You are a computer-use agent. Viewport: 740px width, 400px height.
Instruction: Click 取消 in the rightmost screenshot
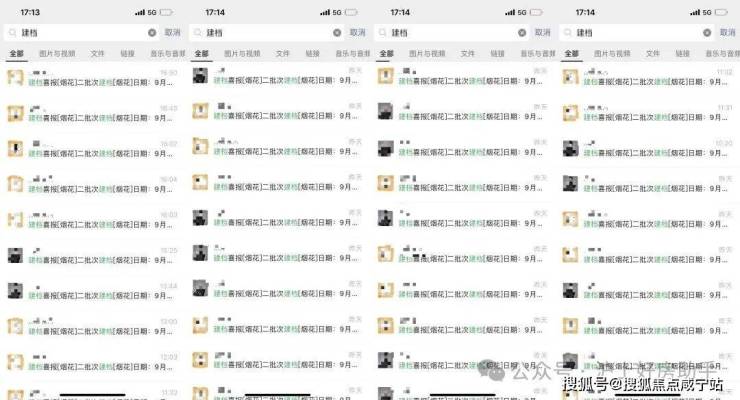click(x=727, y=33)
